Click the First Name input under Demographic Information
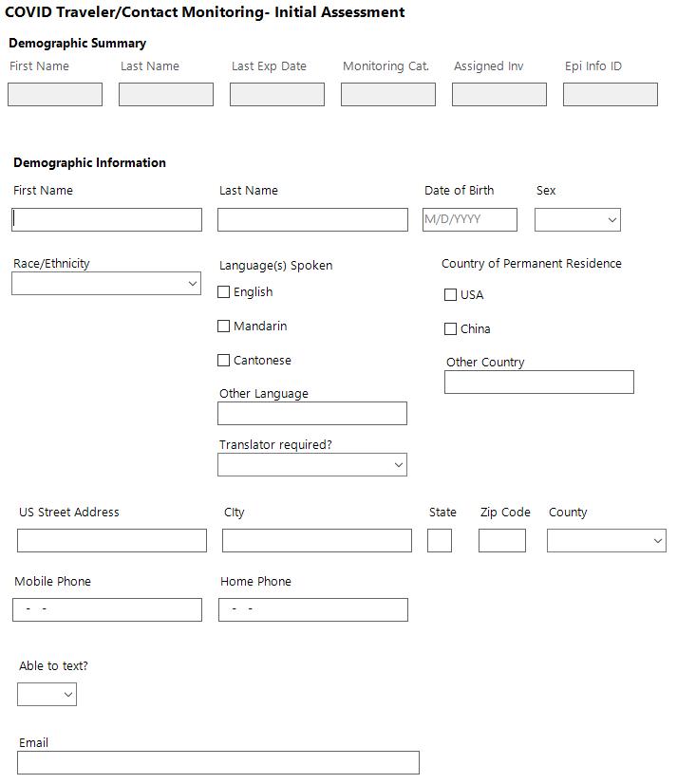The width and height of the screenshot is (677, 784). (x=107, y=220)
